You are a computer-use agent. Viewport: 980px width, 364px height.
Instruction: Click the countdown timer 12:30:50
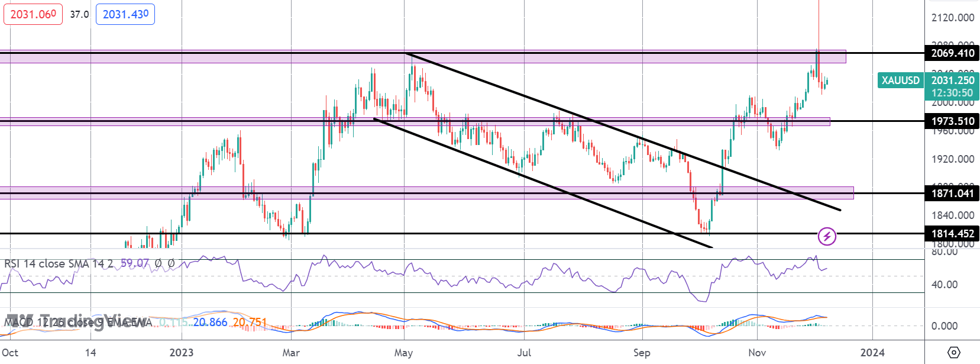952,93
